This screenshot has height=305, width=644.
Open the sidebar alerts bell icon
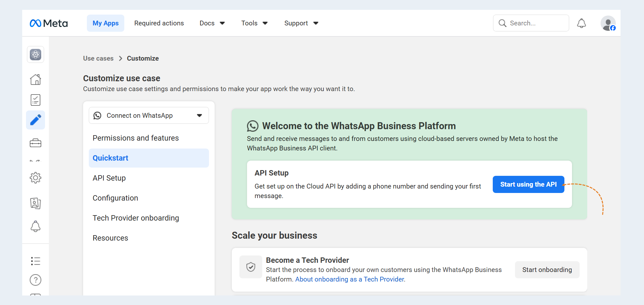click(36, 226)
